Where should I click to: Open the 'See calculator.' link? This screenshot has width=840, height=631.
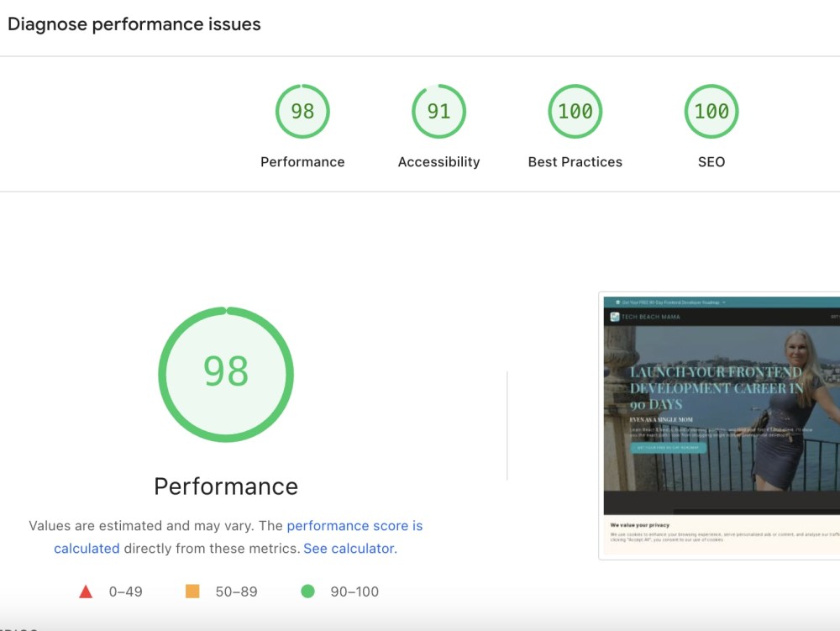[350, 549]
